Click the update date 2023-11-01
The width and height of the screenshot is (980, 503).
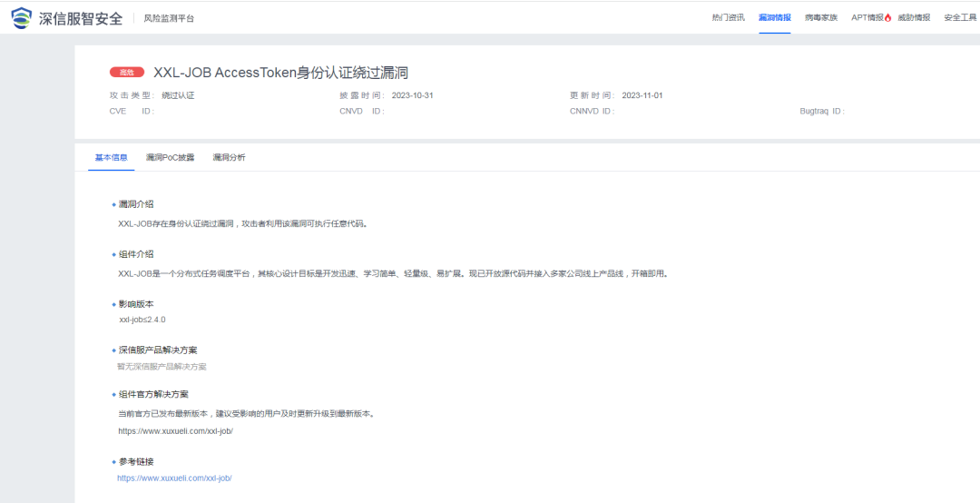click(642, 95)
